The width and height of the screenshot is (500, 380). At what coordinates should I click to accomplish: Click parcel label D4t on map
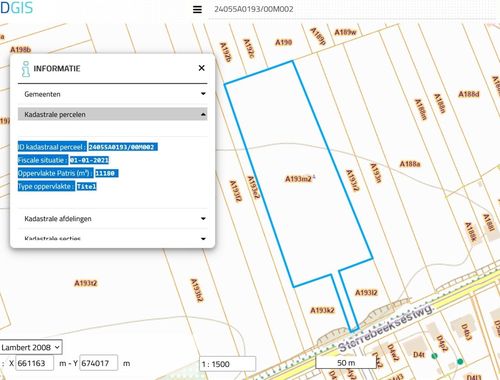click(419, 355)
